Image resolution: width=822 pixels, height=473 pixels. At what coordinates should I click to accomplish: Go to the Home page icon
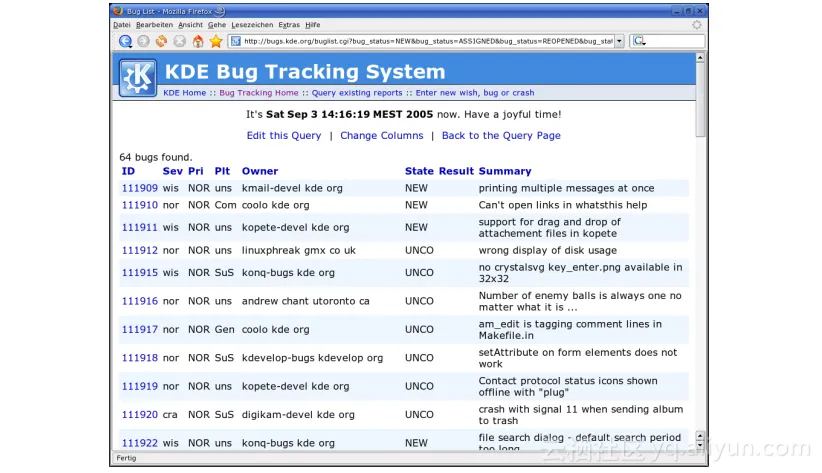(198, 41)
